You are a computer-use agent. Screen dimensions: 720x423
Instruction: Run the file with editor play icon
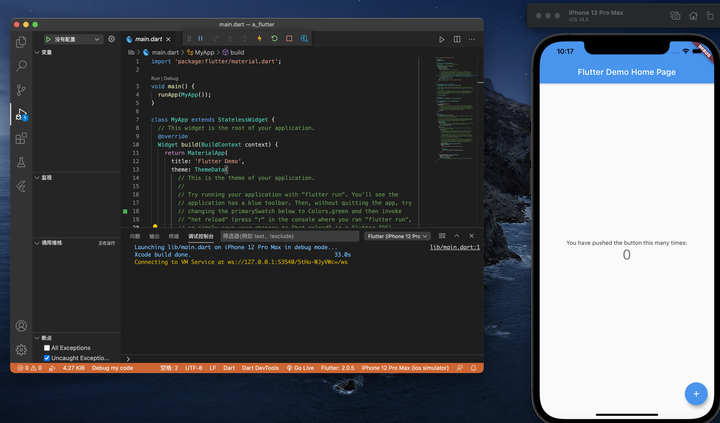pos(442,39)
